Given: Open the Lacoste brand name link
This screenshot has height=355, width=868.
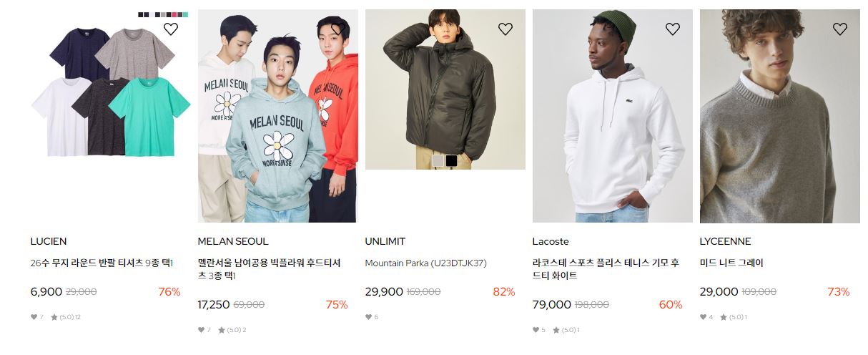Looking at the screenshot, I should click(551, 241).
